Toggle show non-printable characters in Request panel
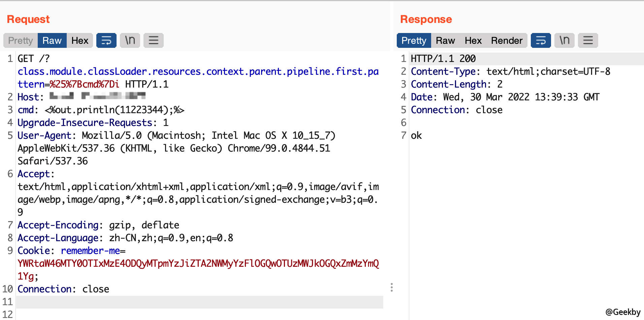 pos(130,40)
